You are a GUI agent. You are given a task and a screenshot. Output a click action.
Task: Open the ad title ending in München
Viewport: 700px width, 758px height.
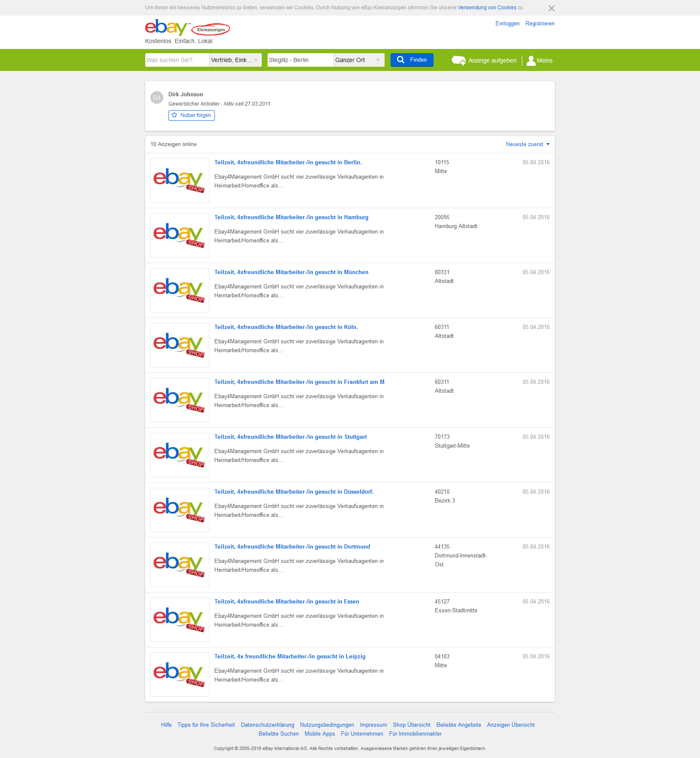pos(291,272)
